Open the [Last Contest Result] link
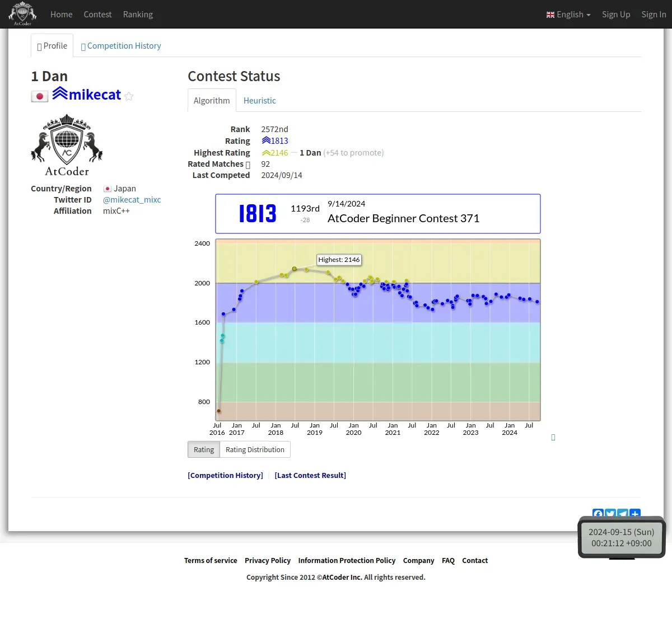Viewport: 672px width, 638px height. pyautogui.click(x=310, y=475)
